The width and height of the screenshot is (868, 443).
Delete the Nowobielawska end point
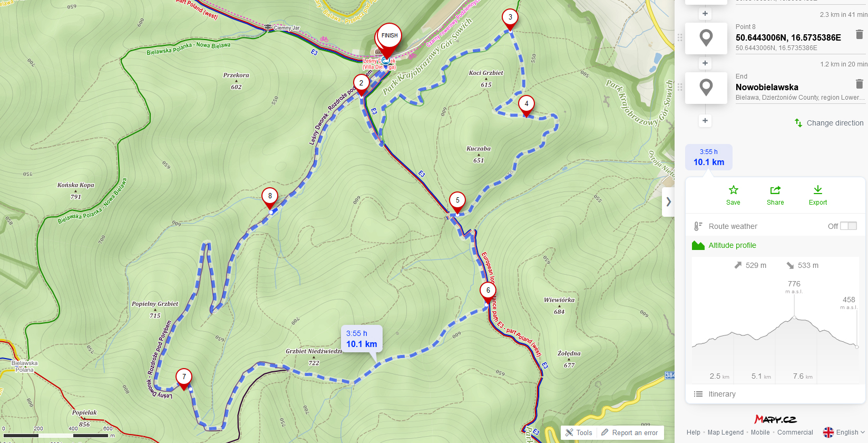860,84
